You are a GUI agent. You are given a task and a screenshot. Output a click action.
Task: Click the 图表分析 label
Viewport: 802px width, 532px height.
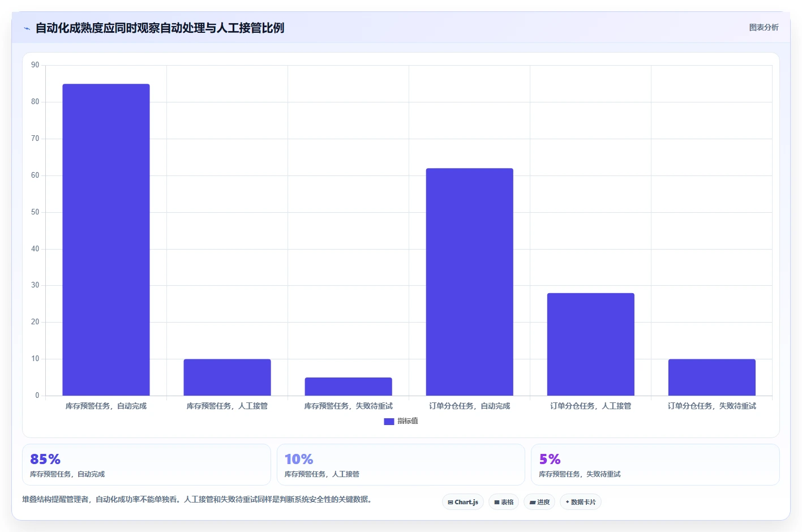tap(764, 27)
